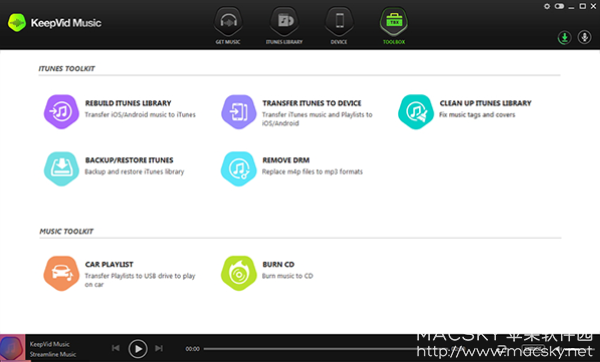Click 'Replace m4p files to mp3 formats' text
Viewport: 600px width, 362px height.
pyautogui.click(x=312, y=171)
